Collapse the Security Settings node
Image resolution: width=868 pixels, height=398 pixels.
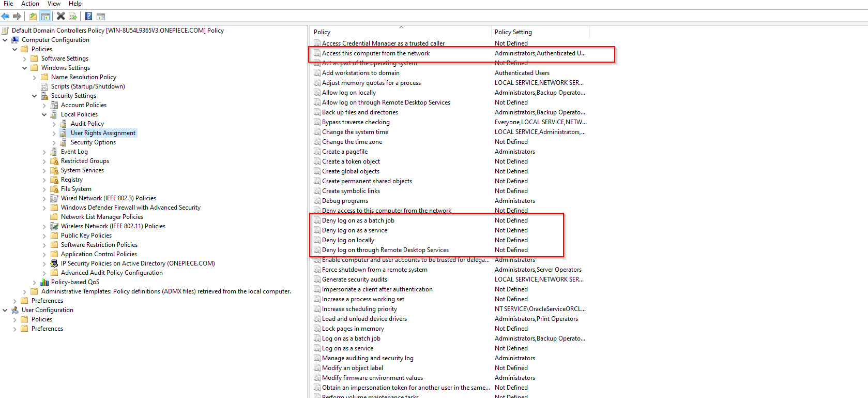coord(35,96)
